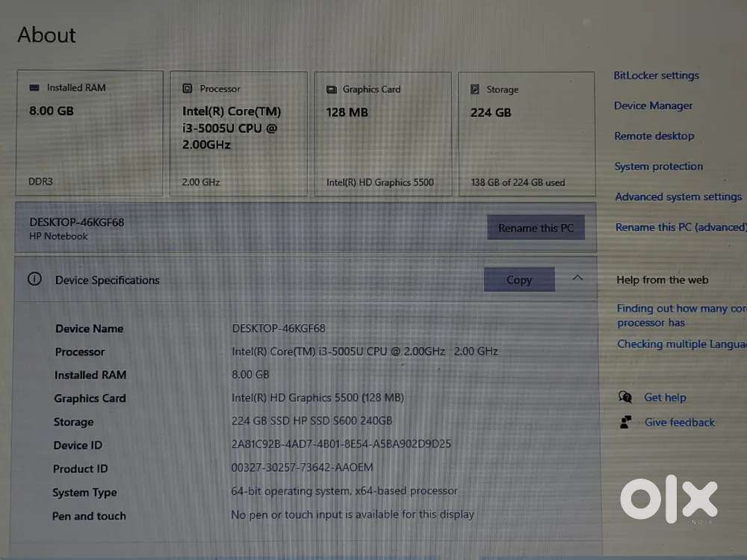Viewport: 747px width, 560px height.
Task: Click the BitLocker shield icon area
Action: [656, 75]
